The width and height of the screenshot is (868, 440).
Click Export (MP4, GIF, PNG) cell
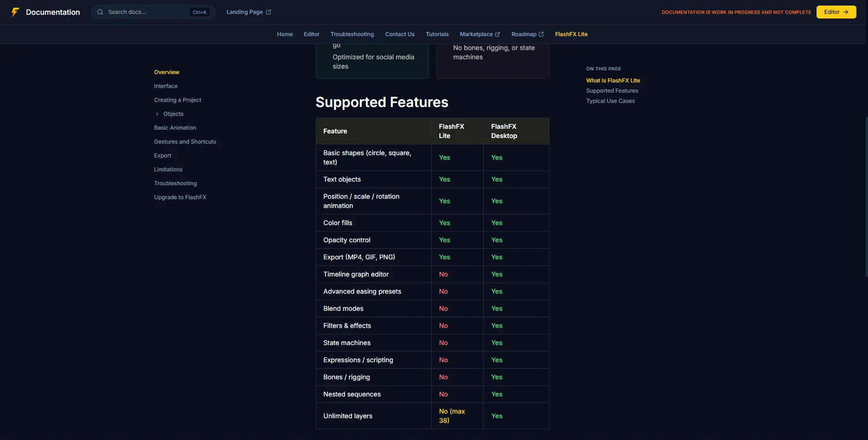pyautogui.click(x=374, y=257)
